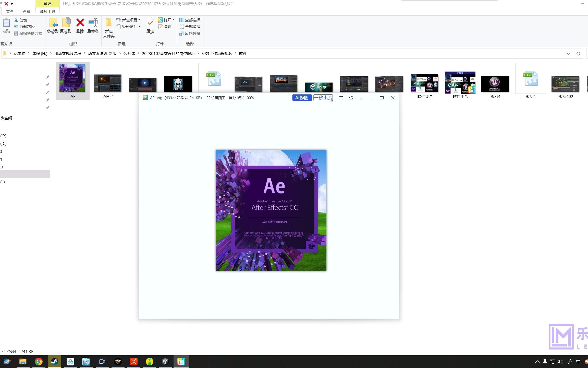Click Copy path (复制路径) in ribbon
Screen dimensions: 588x368
(24, 27)
